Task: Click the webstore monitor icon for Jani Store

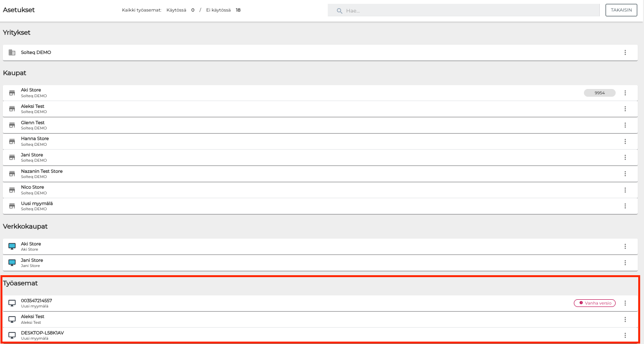Action: (12, 263)
